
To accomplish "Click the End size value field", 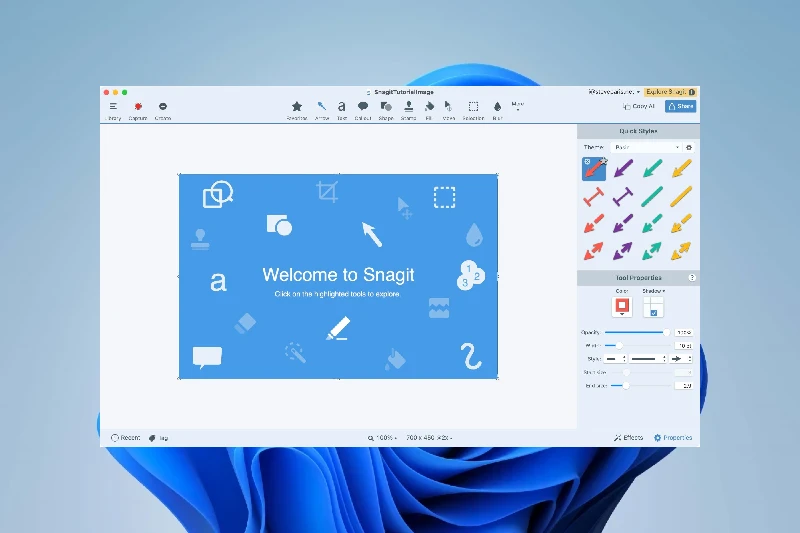I will coord(684,386).
